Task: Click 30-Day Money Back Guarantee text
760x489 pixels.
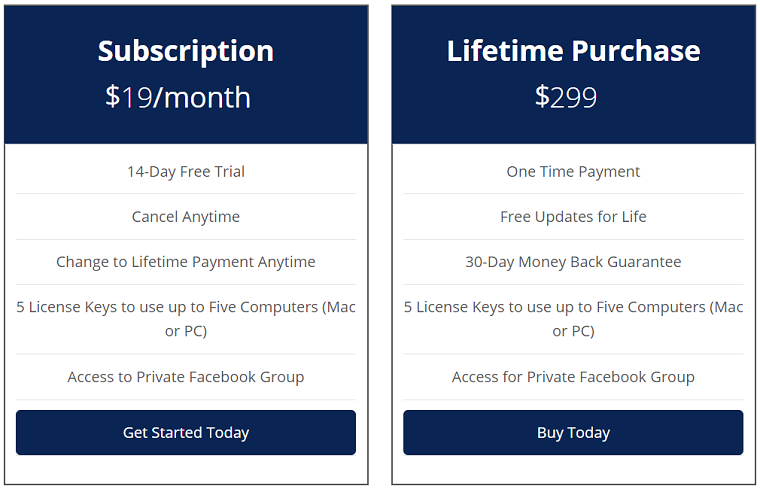Action: coord(573,262)
